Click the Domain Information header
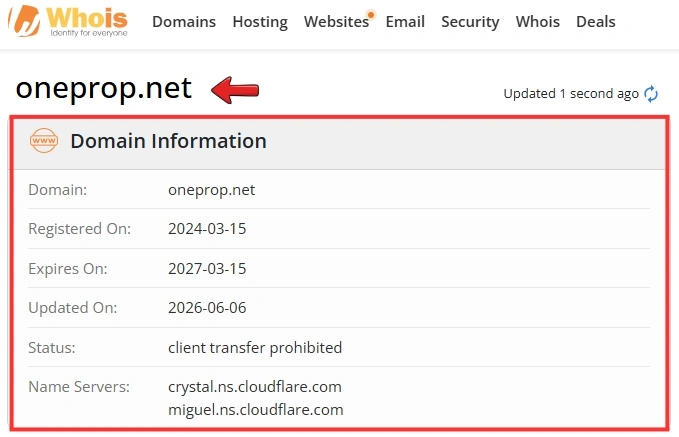The image size is (679, 437). (x=168, y=141)
